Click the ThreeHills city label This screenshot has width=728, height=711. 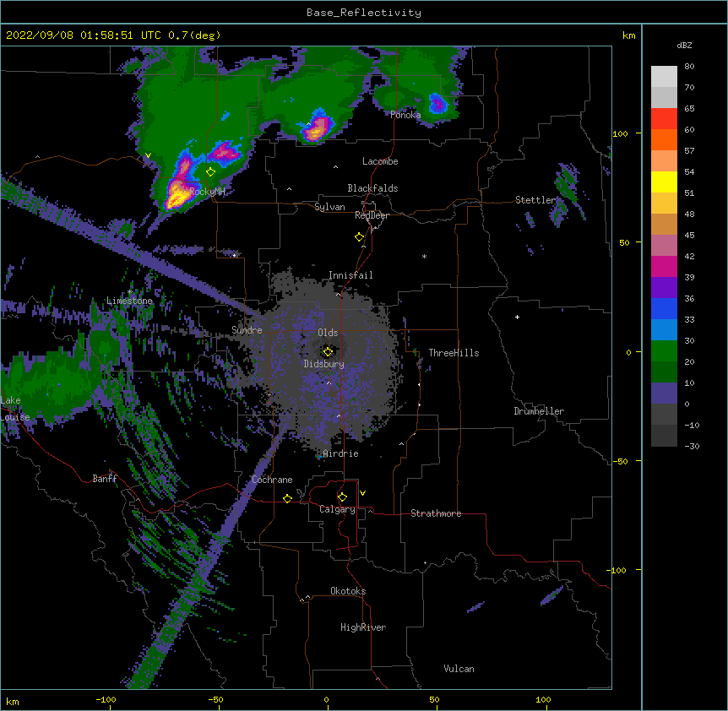[454, 353]
